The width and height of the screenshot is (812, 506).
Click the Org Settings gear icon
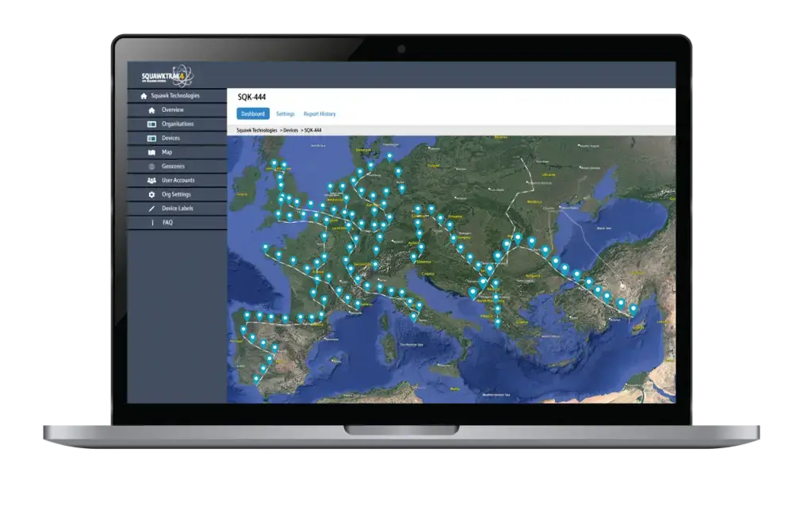[151, 194]
